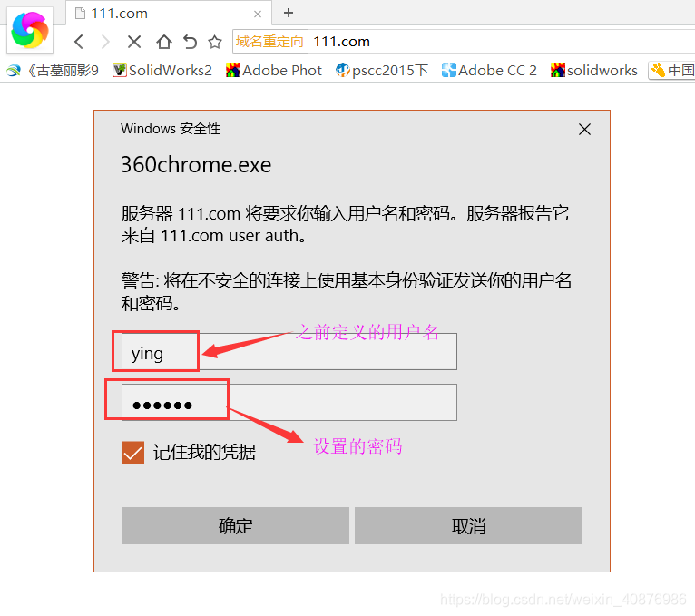Open the 中国 bookmark item

coord(672,71)
